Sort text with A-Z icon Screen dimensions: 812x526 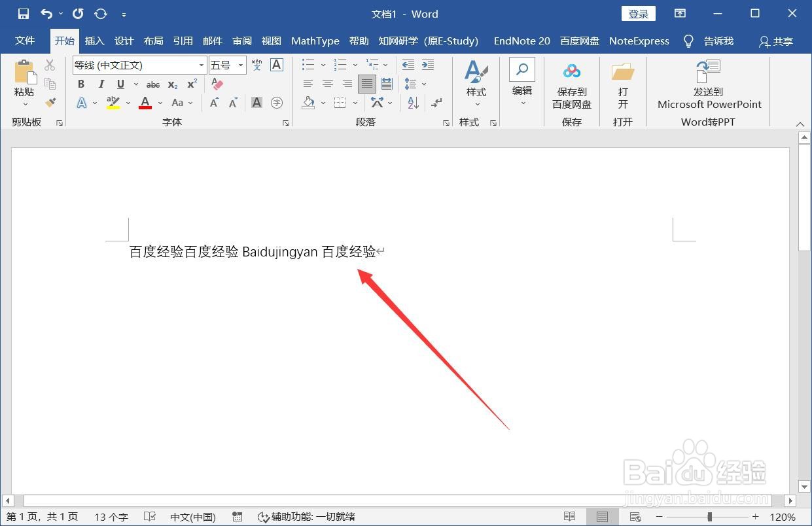pos(413,103)
